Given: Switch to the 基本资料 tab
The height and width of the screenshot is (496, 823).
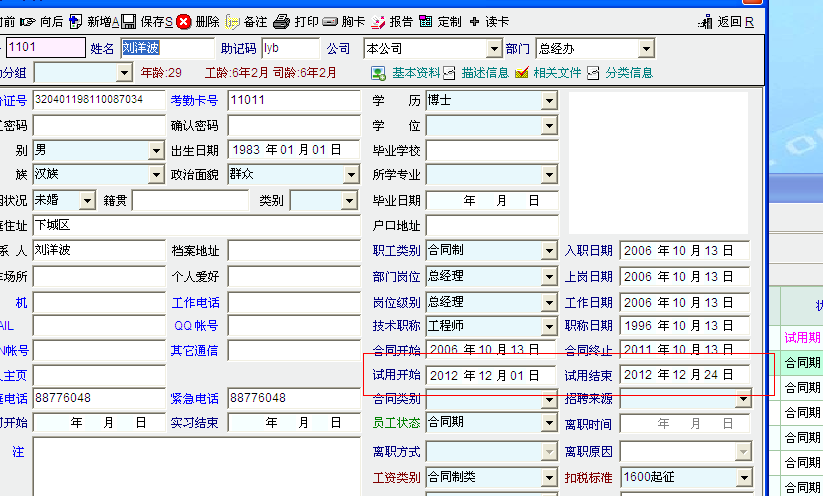Looking at the screenshot, I should pos(406,73).
